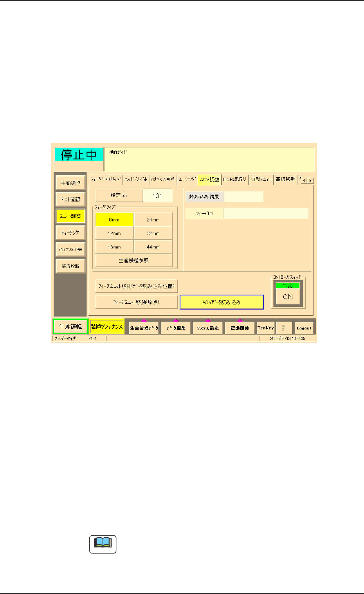Open the テスト確認 side menu

(x=70, y=199)
